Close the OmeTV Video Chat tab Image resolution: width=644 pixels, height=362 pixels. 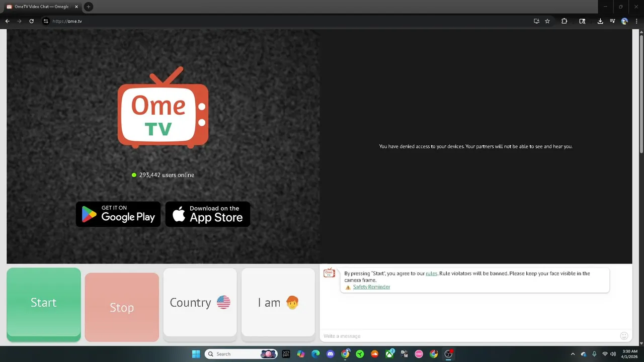[x=76, y=7]
